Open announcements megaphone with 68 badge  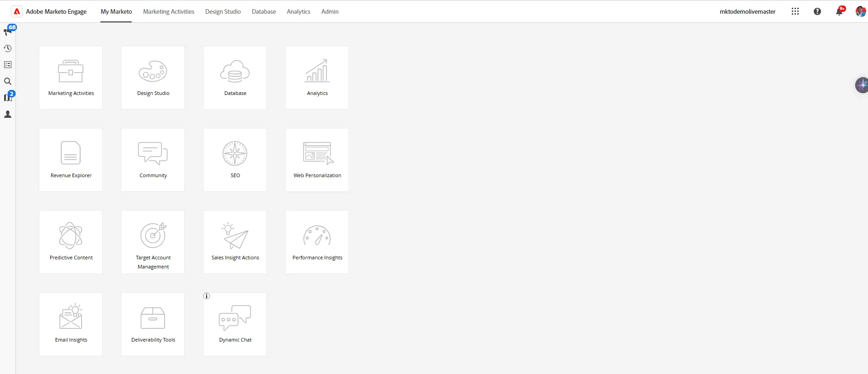(x=8, y=32)
